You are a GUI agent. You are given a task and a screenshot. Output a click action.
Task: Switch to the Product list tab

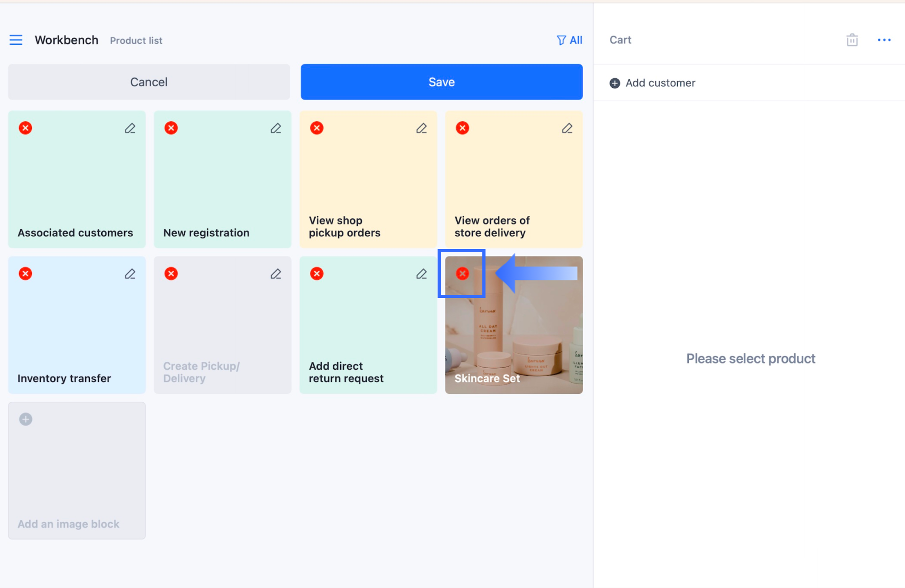pyautogui.click(x=136, y=40)
